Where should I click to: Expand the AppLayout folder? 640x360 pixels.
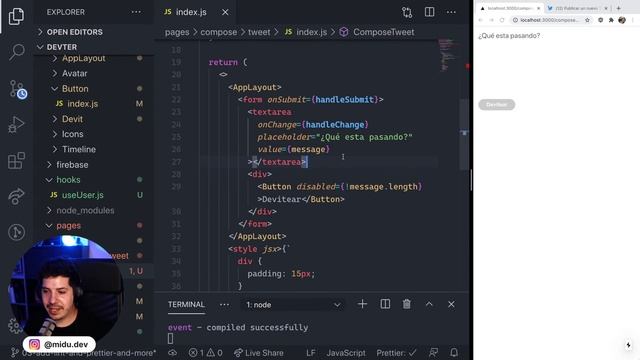(x=84, y=58)
